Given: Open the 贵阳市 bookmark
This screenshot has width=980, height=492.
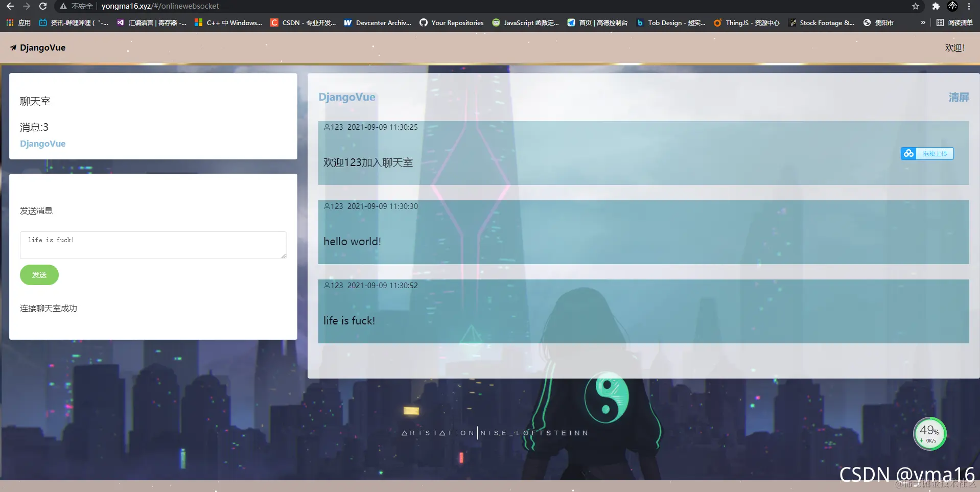Looking at the screenshot, I should [x=878, y=22].
